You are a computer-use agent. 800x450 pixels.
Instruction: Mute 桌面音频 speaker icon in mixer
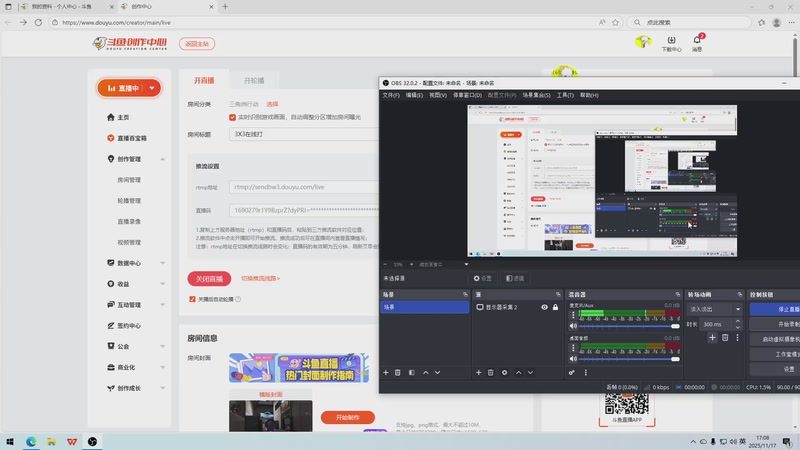573,359
